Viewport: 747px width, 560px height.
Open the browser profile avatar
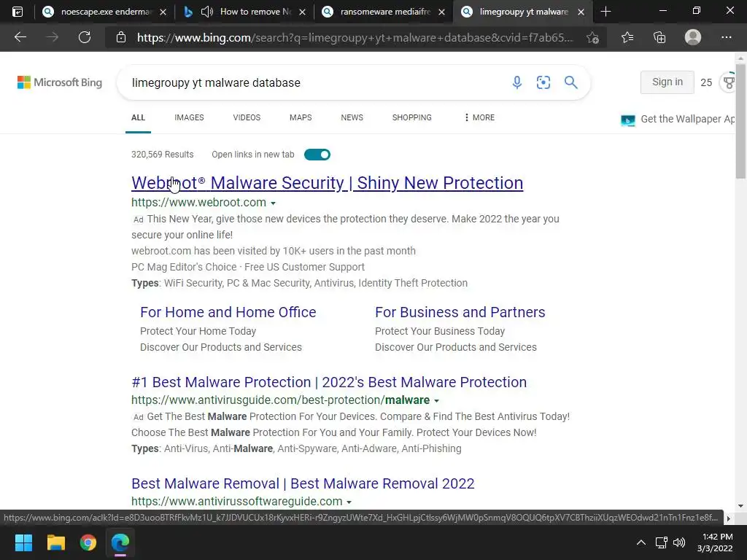693,37
